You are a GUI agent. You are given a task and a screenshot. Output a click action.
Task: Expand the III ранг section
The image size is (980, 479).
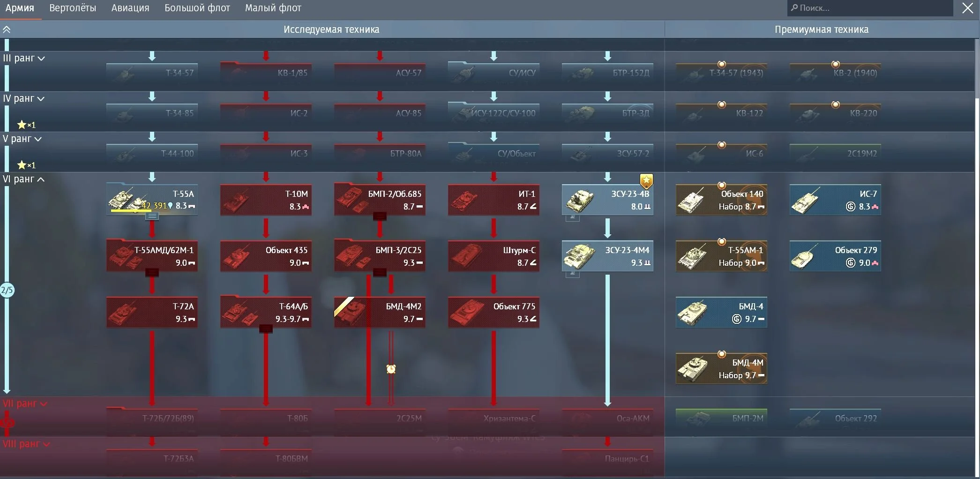pyautogui.click(x=24, y=58)
